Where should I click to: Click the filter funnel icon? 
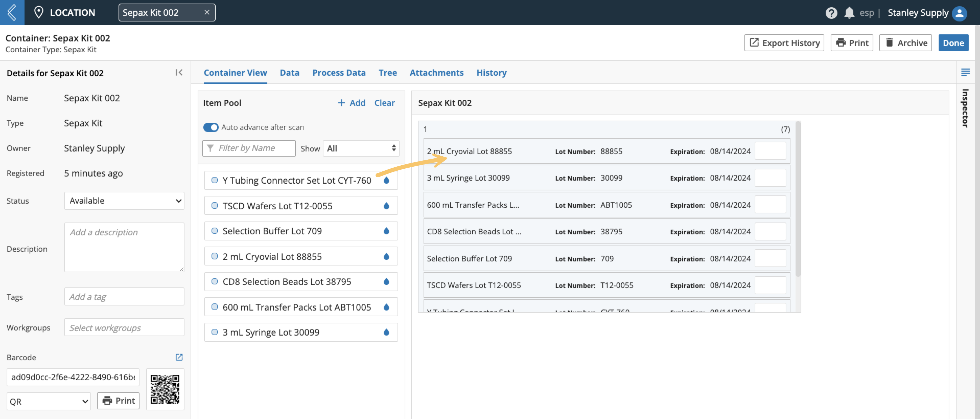point(210,148)
